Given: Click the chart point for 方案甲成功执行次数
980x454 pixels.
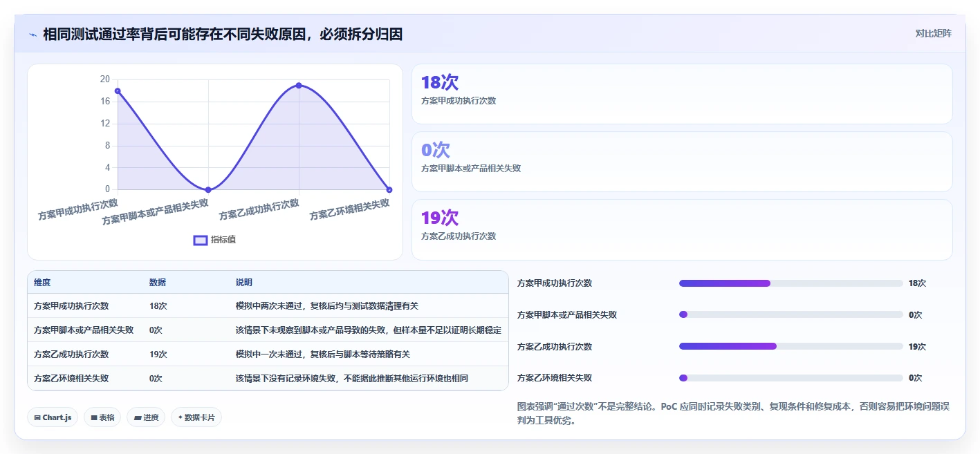Looking at the screenshot, I should click(x=118, y=91).
